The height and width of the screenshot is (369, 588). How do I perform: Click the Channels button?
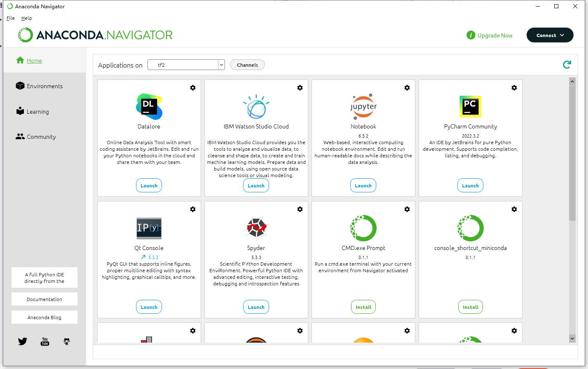247,65
